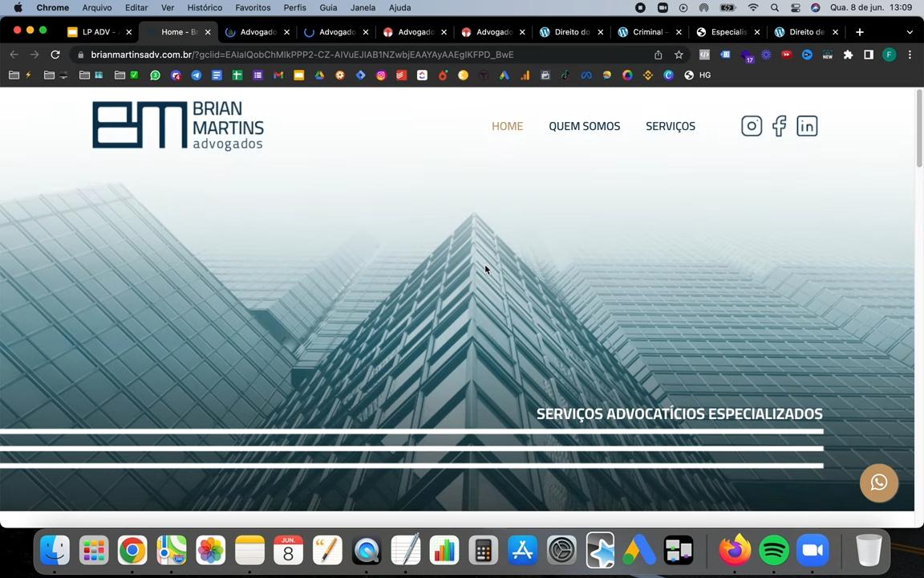Open the first bookmarks folder

pyautogui.click(x=20, y=75)
